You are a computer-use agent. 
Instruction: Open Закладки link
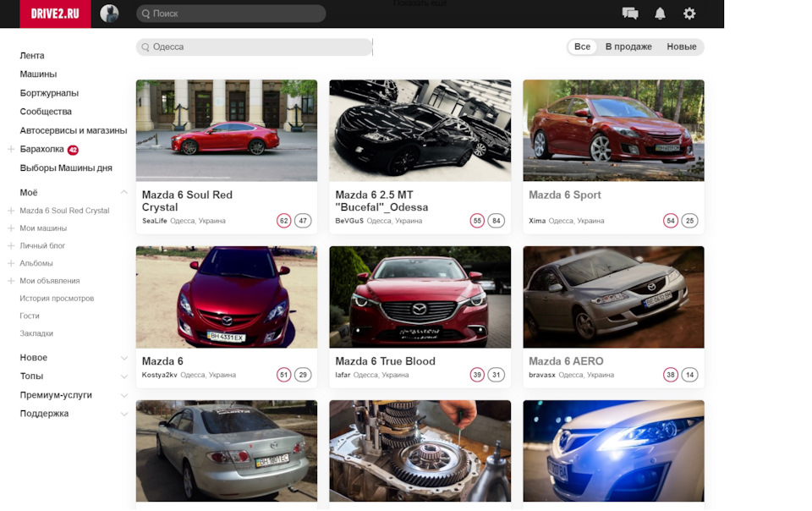pos(36,333)
